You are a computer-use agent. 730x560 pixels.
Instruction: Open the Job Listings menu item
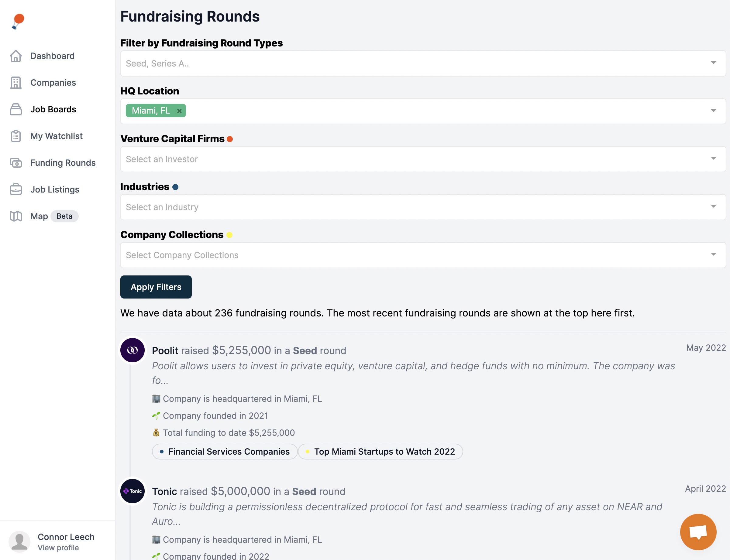(55, 189)
